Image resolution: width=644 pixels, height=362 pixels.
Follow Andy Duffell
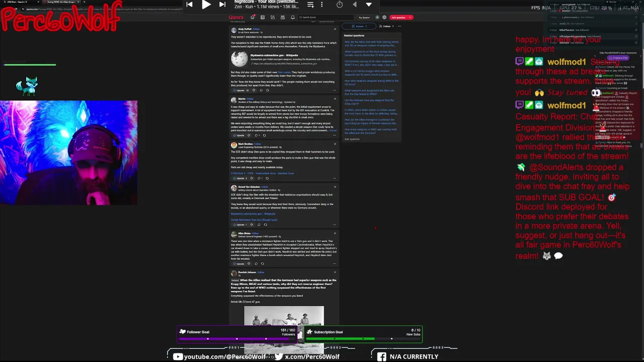pos(257,29)
